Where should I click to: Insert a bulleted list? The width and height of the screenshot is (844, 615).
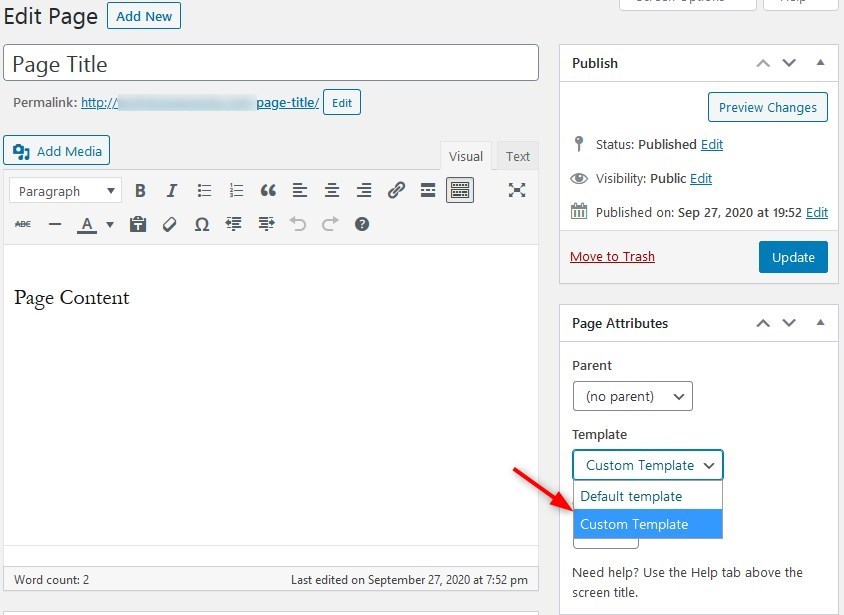(x=204, y=190)
